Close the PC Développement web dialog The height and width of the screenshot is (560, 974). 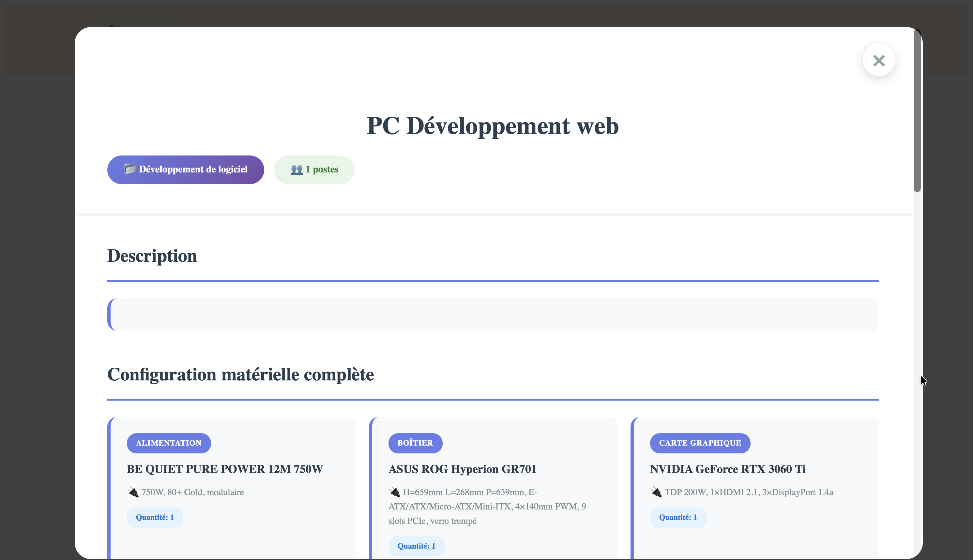pos(878,60)
